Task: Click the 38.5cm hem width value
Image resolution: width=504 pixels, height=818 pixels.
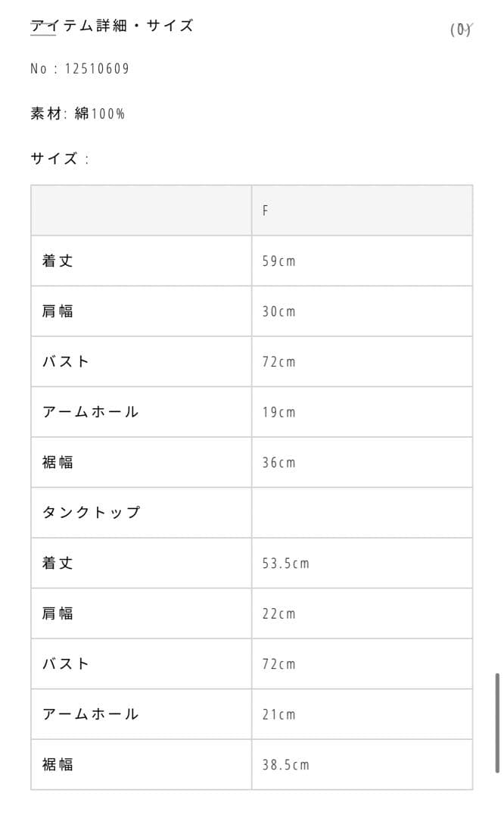Action: pyautogui.click(x=285, y=765)
